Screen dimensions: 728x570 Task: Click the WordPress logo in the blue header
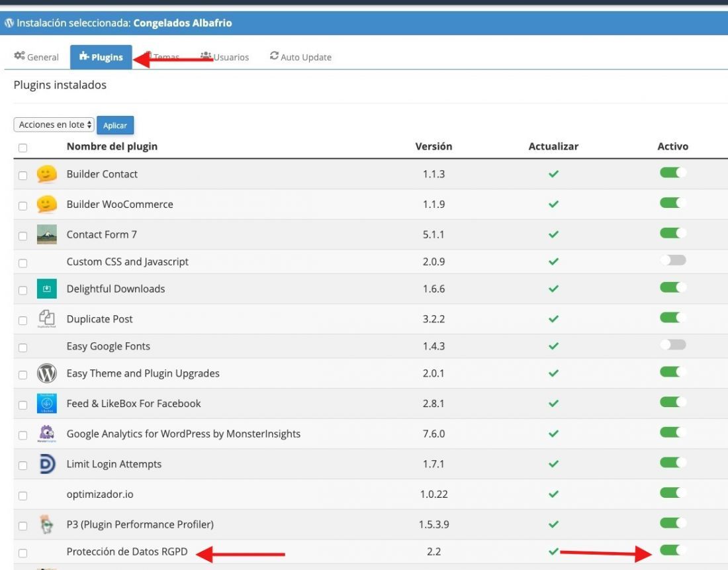pyautogui.click(x=9, y=23)
